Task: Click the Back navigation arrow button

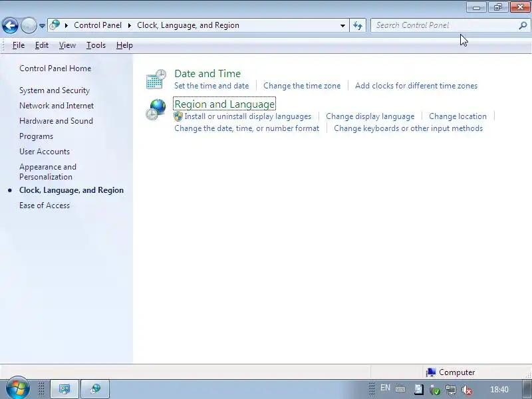Action: 10,25
